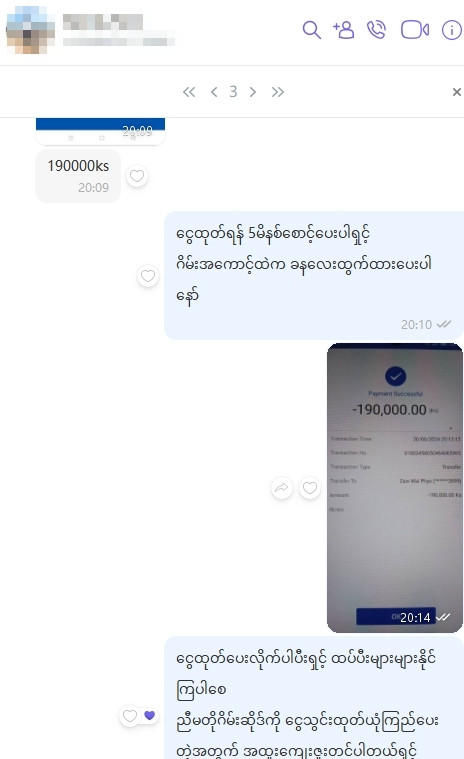Open the partially visible image at 20:09

101,131
